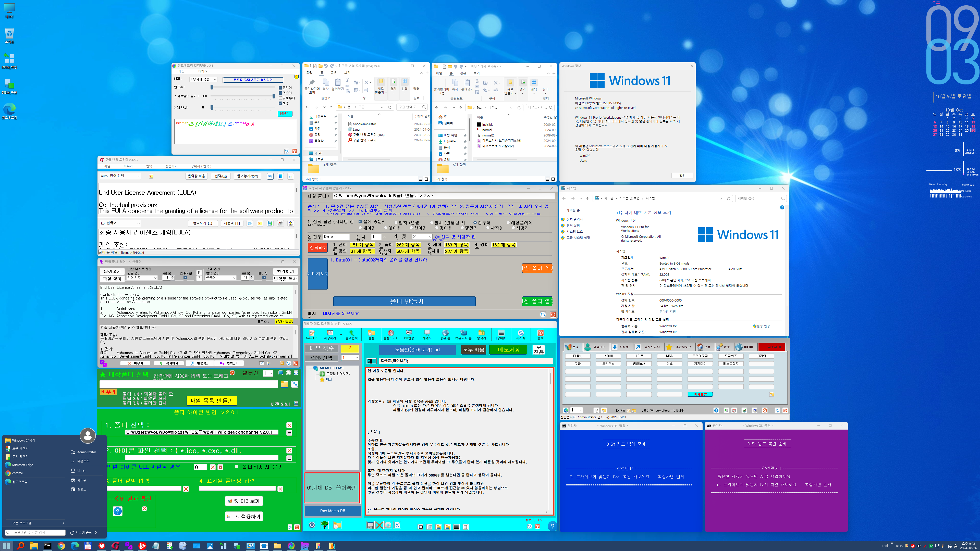This screenshot has width=980, height=551.
Task: Toggle 진하게 checkbox in color comment window
Action: point(280,87)
